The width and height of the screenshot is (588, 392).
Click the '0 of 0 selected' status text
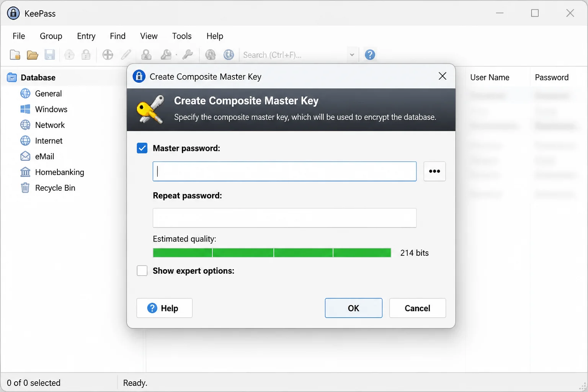click(34, 383)
